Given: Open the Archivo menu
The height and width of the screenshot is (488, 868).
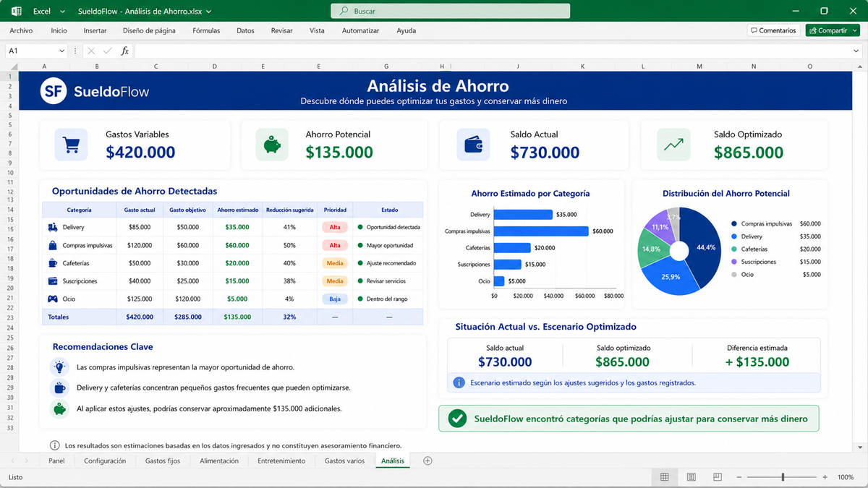Looking at the screenshot, I should [21, 30].
